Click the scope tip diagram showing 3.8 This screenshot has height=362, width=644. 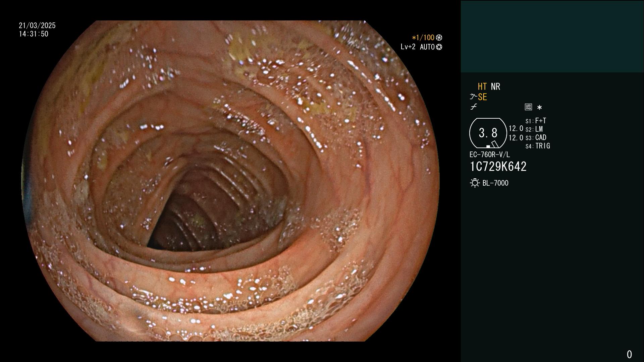tap(488, 133)
